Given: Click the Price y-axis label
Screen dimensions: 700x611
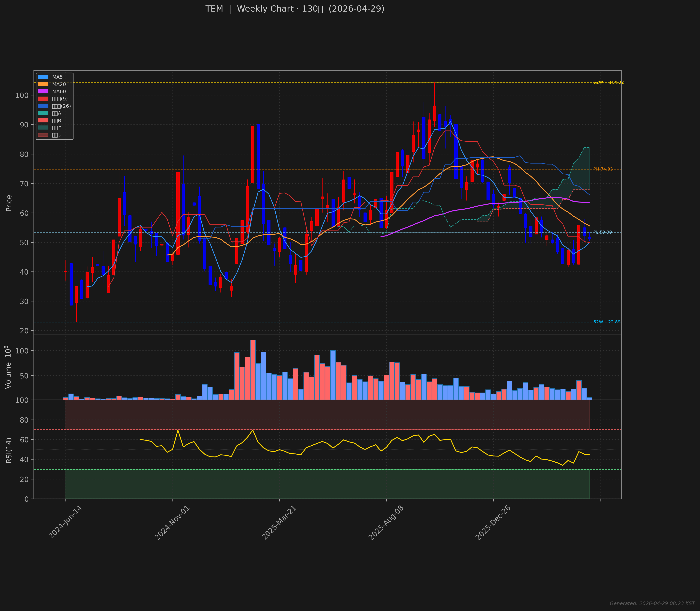Looking at the screenshot, I should (x=9, y=203).
